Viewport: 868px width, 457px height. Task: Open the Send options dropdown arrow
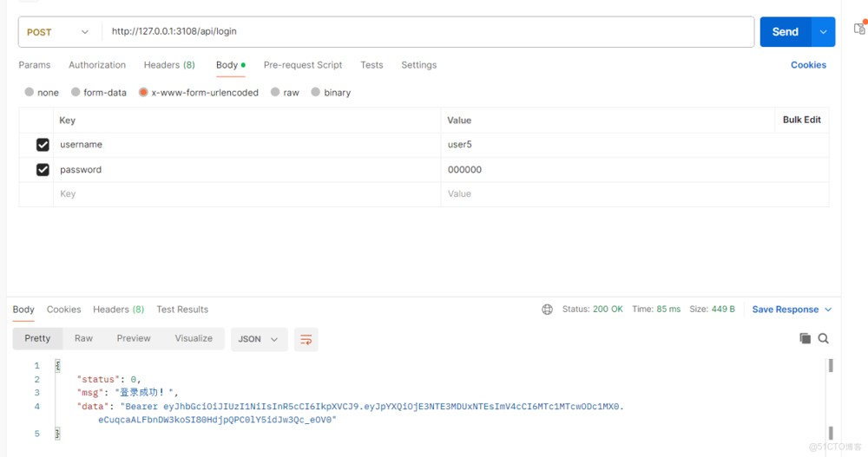click(x=823, y=32)
